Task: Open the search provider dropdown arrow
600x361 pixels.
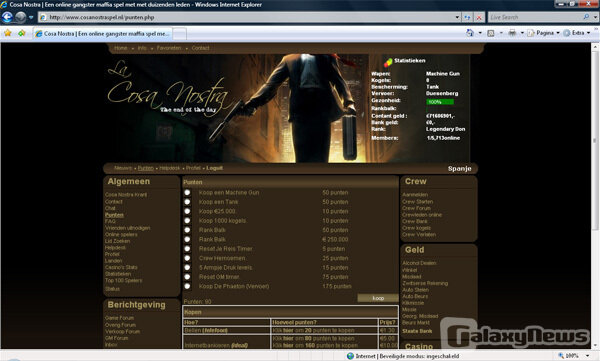Action: (595, 17)
